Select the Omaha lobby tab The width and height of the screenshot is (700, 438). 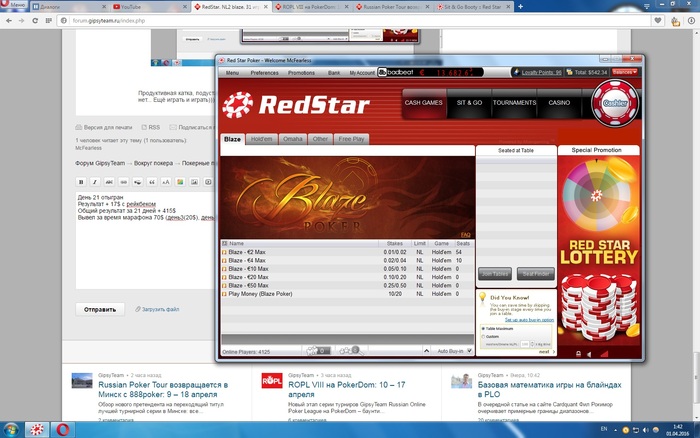pyautogui.click(x=292, y=139)
